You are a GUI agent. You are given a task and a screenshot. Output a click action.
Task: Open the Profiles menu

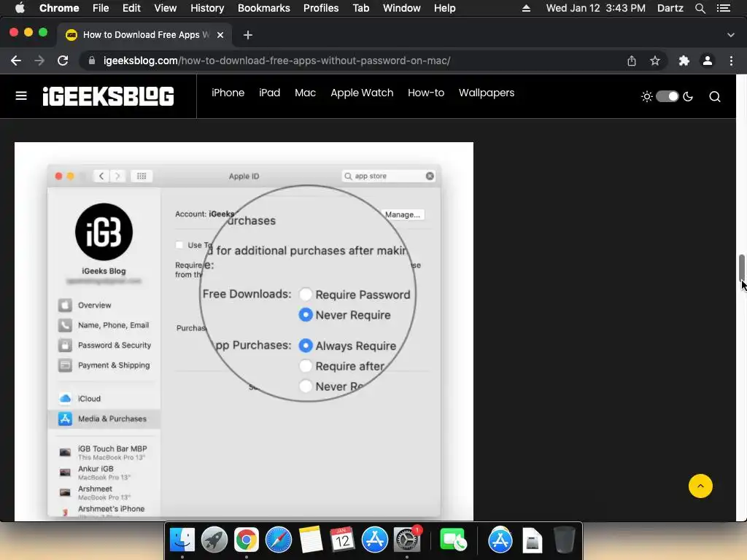click(x=321, y=8)
